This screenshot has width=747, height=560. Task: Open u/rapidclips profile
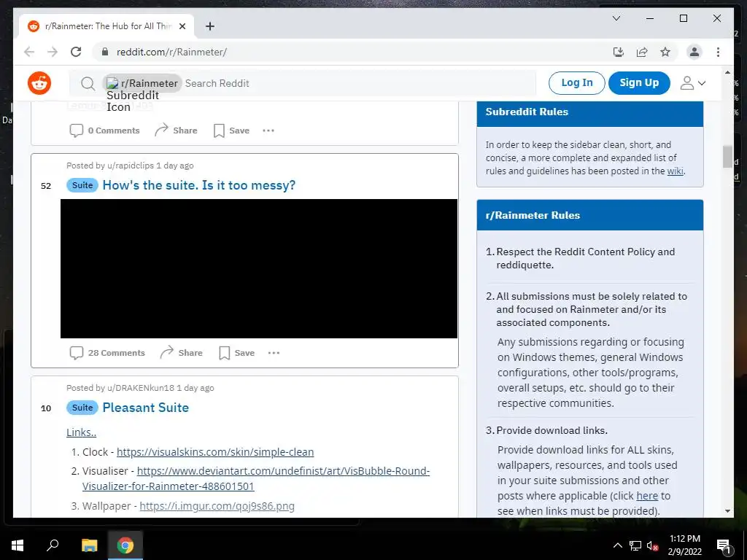point(131,166)
